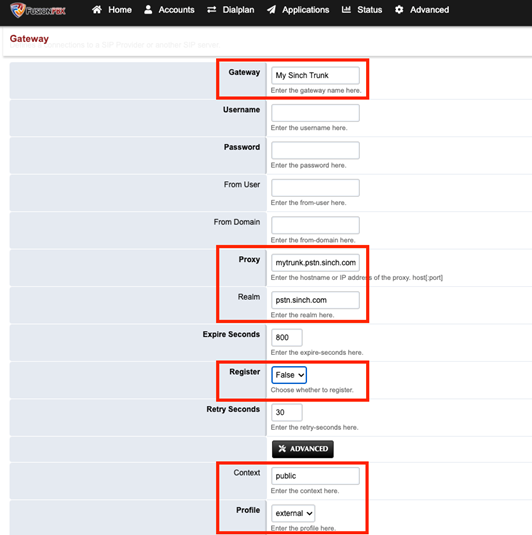Click the Applications paper plane icon
Screen dimensions: 532x535
pos(272,10)
